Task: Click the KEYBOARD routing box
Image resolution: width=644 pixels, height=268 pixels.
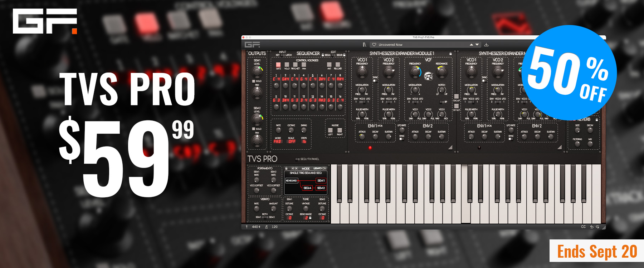Action: coord(292,180)
